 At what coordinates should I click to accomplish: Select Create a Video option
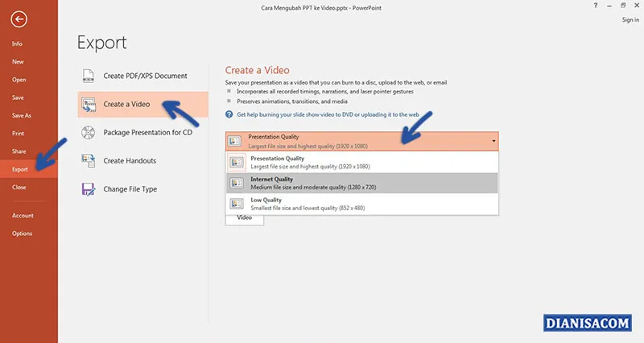[x=143, y=105]
